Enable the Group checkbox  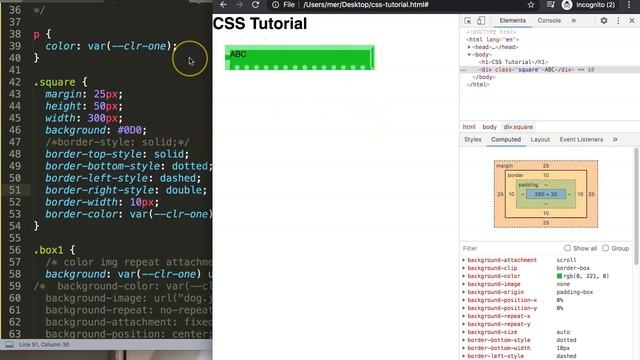coord(605,248)
